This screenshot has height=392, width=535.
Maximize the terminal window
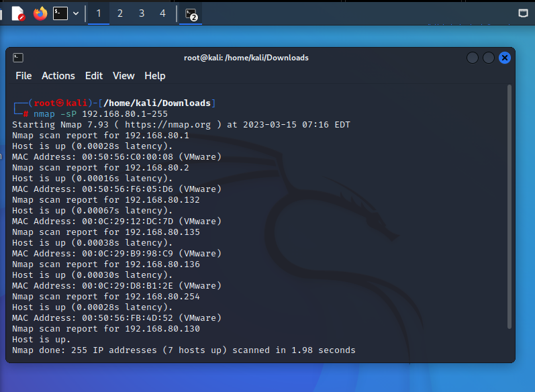point(489,58)
